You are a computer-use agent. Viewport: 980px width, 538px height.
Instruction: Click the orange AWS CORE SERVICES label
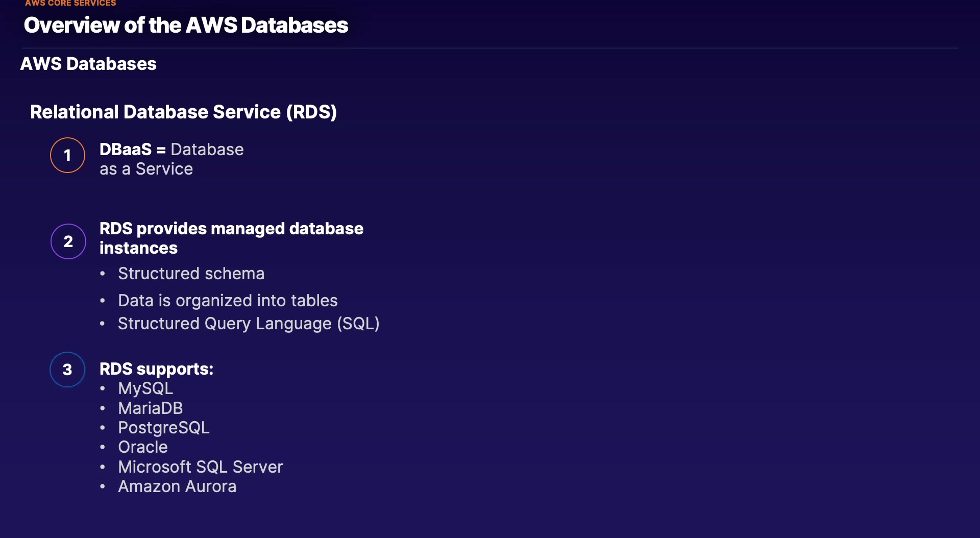70,3
